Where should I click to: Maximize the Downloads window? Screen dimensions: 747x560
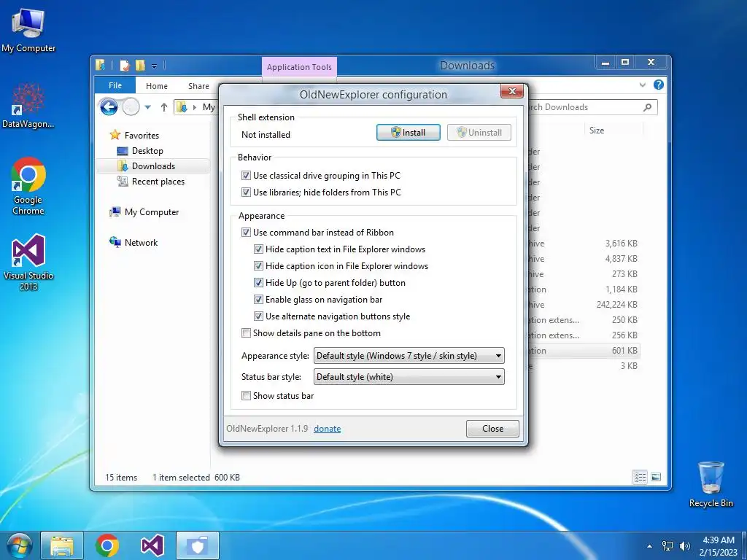tap(625, 62)
